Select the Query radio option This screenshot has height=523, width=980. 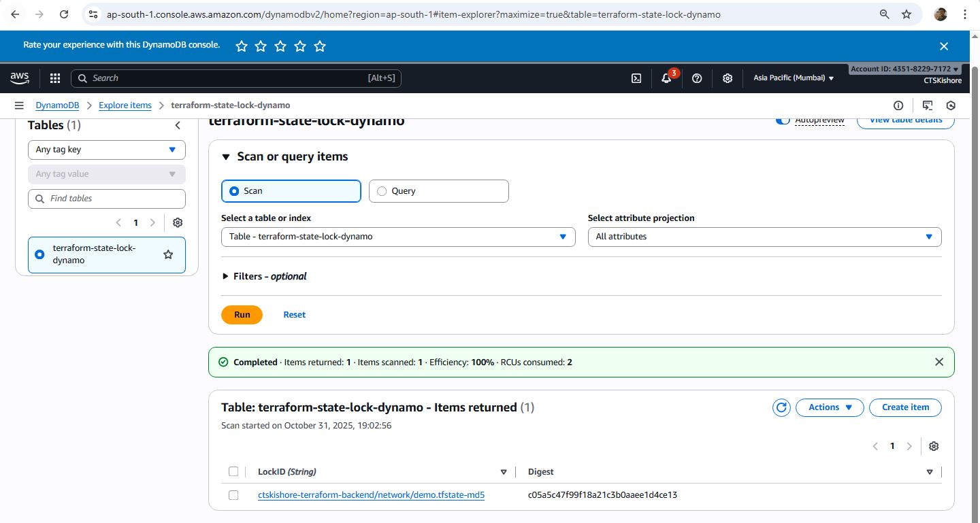(382, 191)
